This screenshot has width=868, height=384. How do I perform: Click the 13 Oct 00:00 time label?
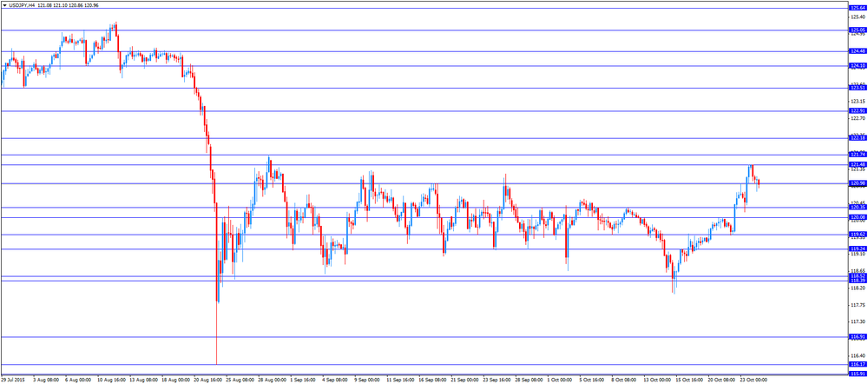(659, 381)
